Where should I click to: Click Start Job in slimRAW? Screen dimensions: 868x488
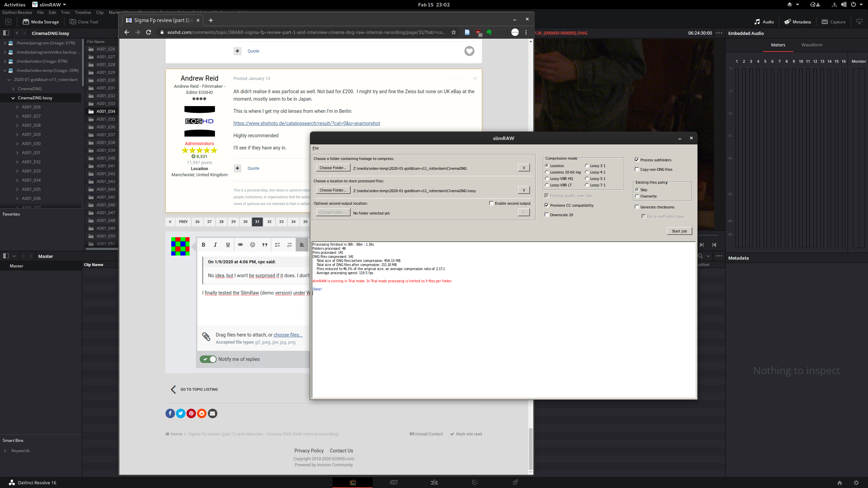point(679,231)
